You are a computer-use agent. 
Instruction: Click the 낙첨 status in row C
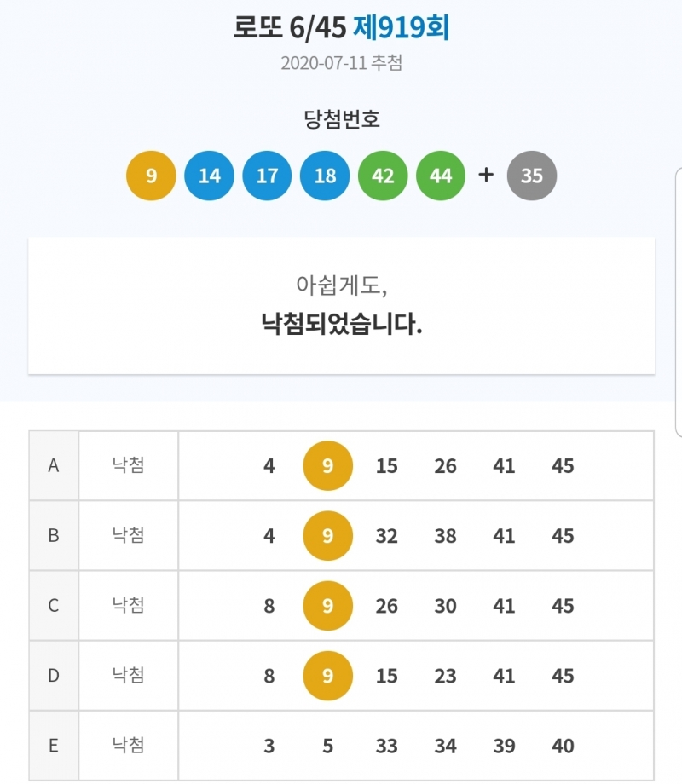pyautogui.click(x=128, y=606)
